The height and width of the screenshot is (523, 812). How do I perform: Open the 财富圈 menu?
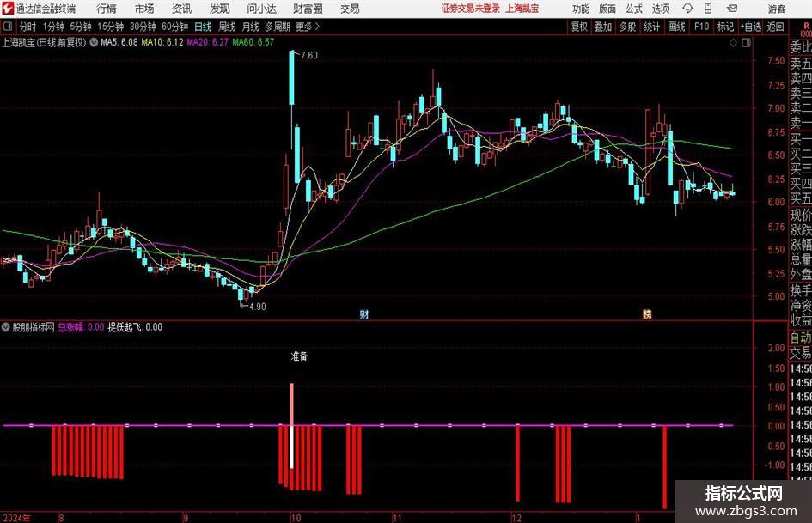tap(308, 9)
